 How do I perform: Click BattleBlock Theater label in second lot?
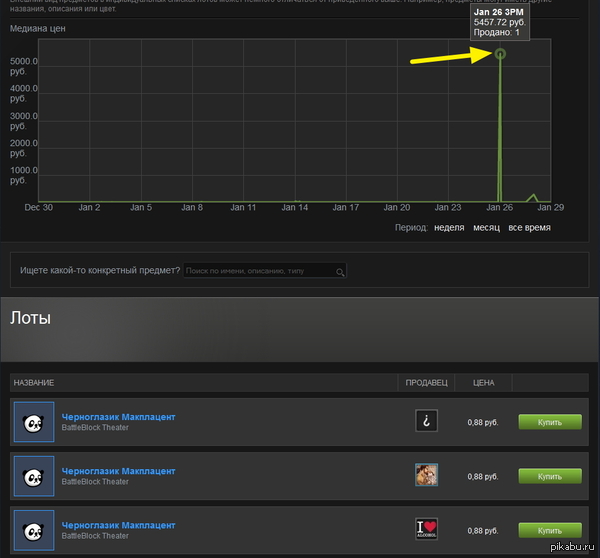click(95, 482)
